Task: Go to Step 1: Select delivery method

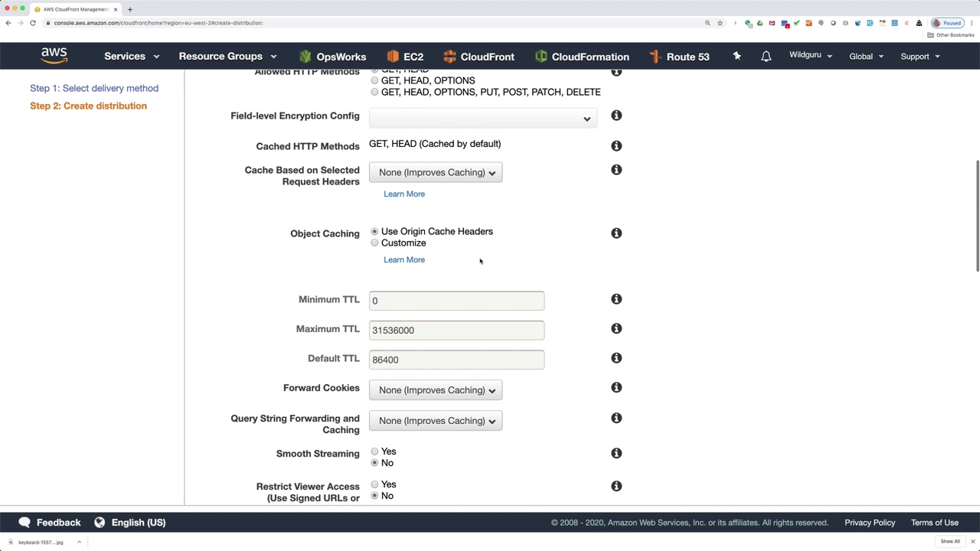Action: [x=94, y=88]
